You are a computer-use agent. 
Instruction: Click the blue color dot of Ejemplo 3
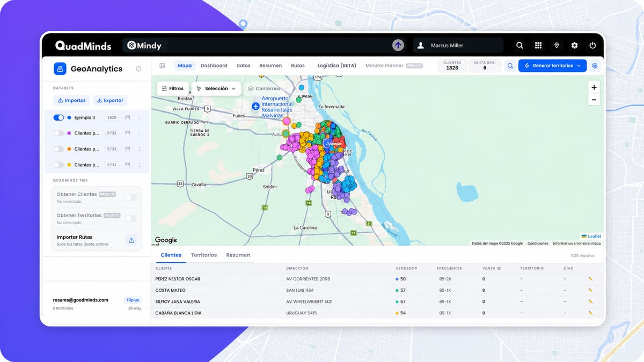[69, 117]
